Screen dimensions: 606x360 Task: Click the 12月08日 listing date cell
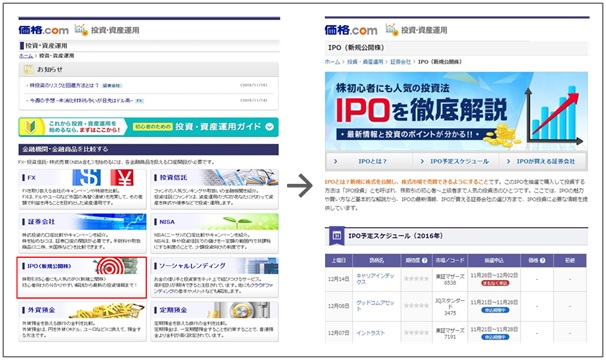point(339,306)
